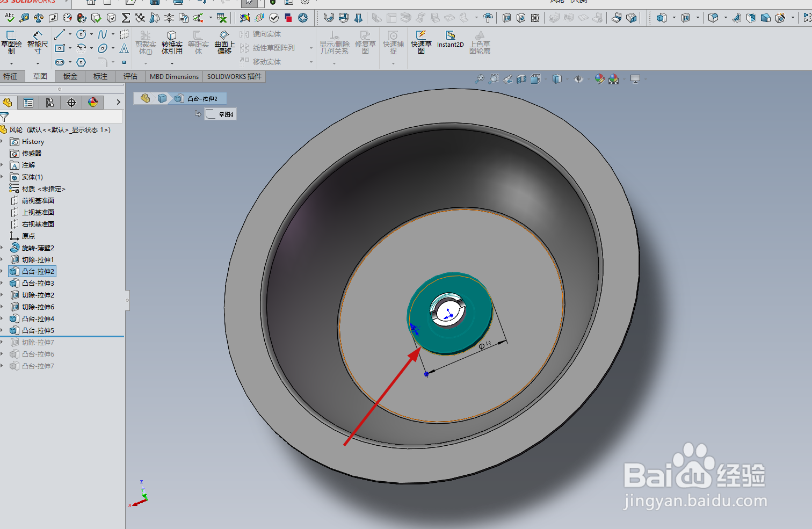Select the Ellipse sketch tool
812x529 pixels.
[x=103, y=48]
